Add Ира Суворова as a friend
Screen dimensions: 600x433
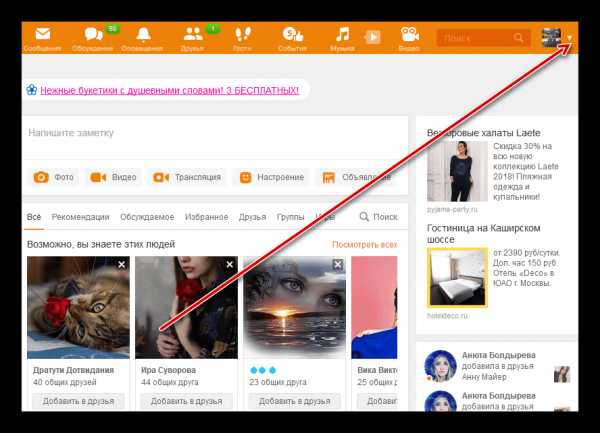[186, 401]
